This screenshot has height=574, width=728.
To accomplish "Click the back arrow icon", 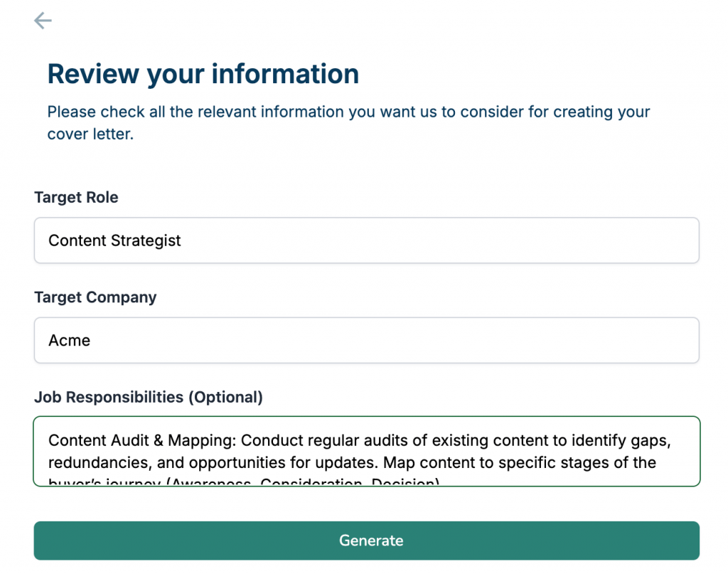I will pyautogui.click(x=43, y=21).
